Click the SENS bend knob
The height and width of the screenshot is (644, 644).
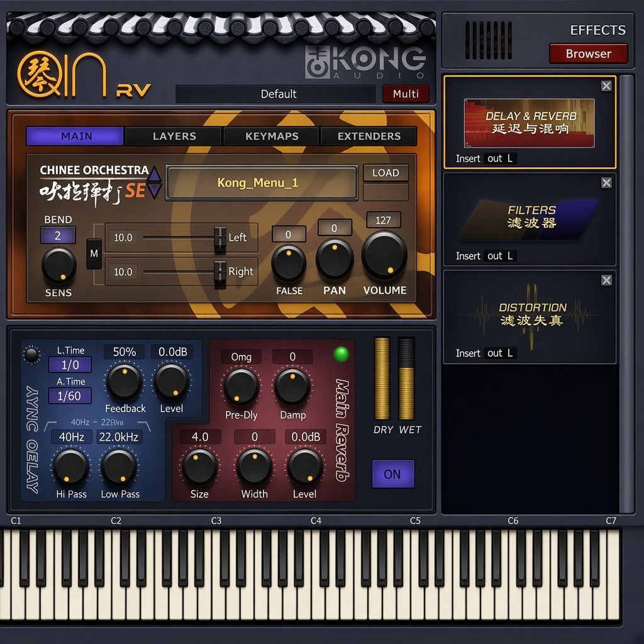click(59, 265)
